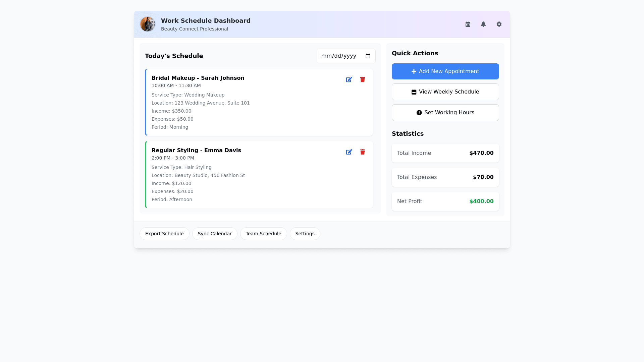The height and width of the screenshot is (362, 644).
Task: Open Settings in the footer
Action: click(x=305, y=234)
